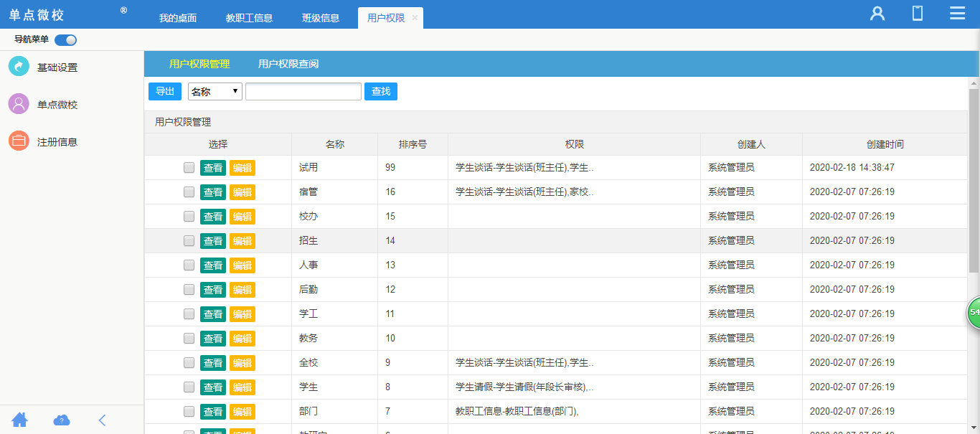Switch to 我的桌面 tab
Image resolution: width=980 pixels, height=434 pixels.
point(178,18)
